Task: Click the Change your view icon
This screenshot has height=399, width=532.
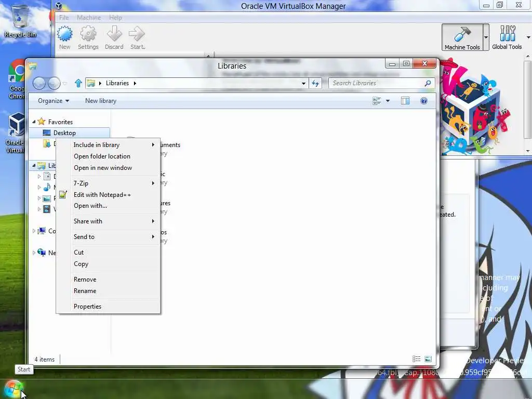Action: (377, 101)
